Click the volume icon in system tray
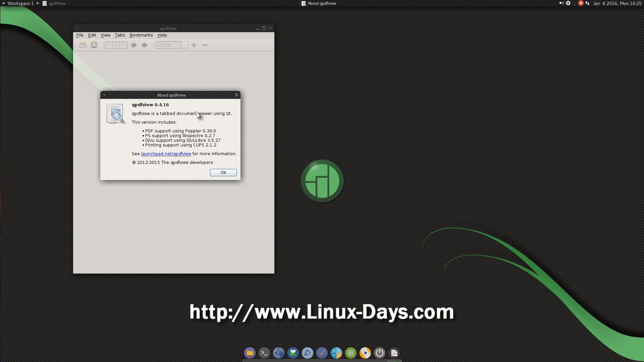 [x=561, y=3]
